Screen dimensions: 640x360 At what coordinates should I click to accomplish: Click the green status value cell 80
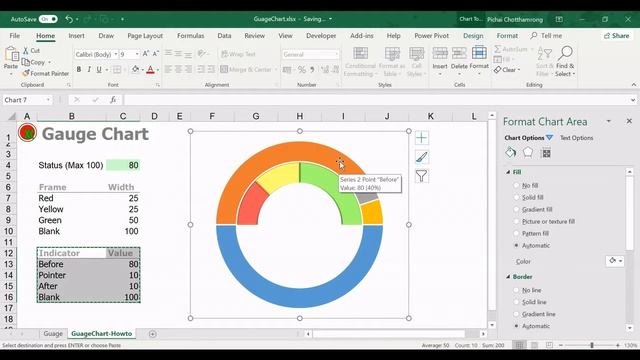click(123, 165)
